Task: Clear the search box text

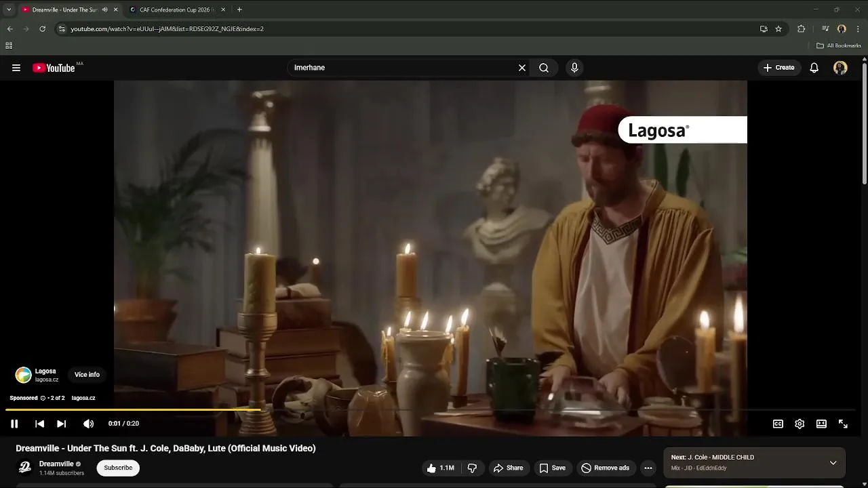Action: pyautogui.click(x=522, y=68)
